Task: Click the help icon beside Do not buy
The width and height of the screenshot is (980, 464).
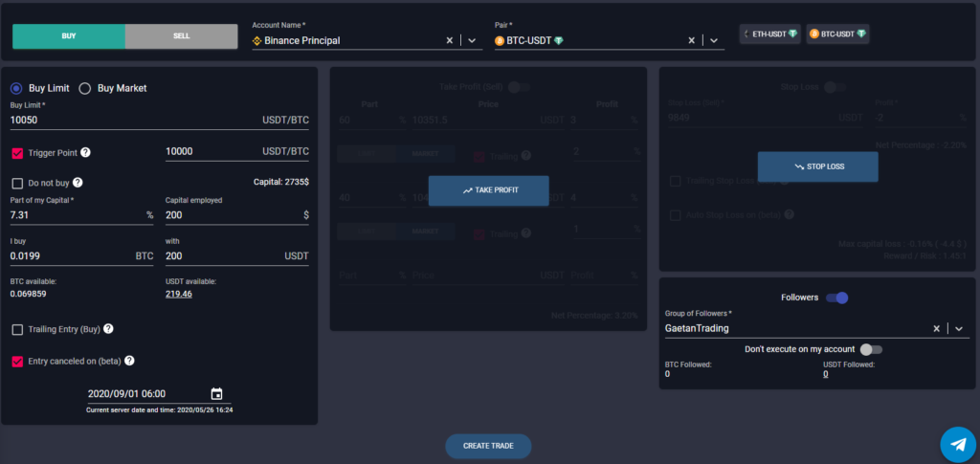Action: (78, 183)
